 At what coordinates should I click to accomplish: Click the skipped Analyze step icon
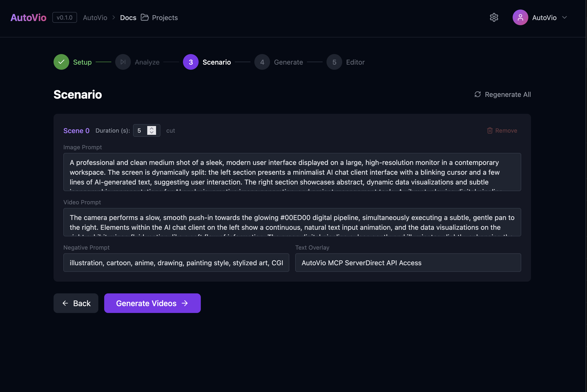(x=123, y=62)
